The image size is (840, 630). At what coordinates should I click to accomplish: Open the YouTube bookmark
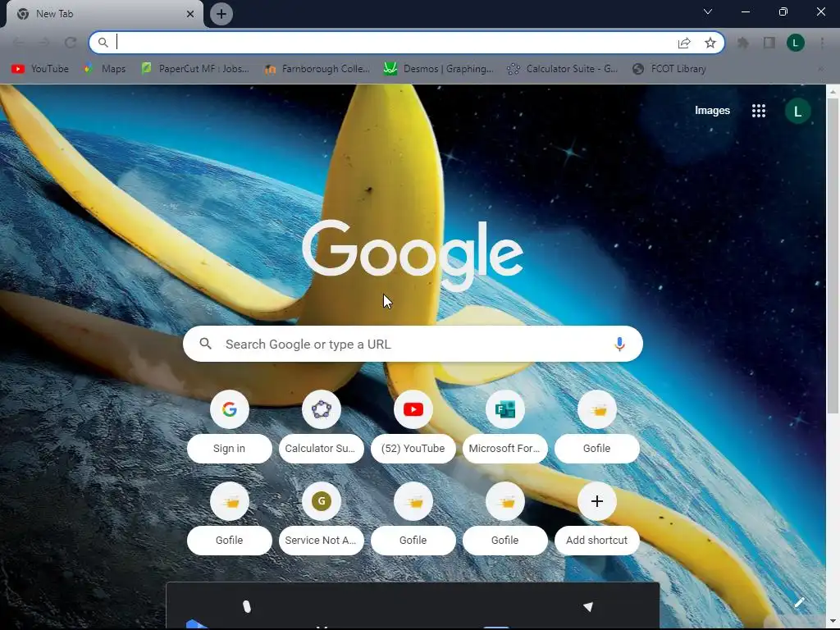(40, 69)
